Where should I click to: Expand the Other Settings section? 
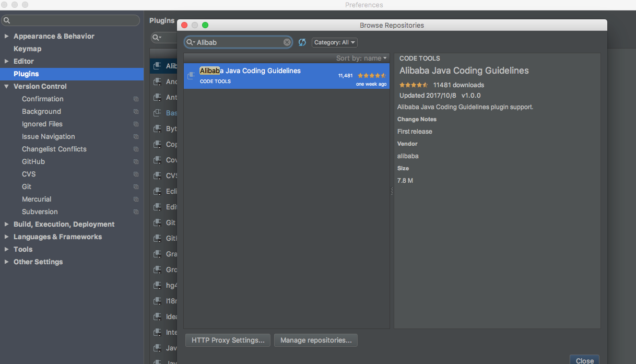pyautogui.click(x=6, y=262)
